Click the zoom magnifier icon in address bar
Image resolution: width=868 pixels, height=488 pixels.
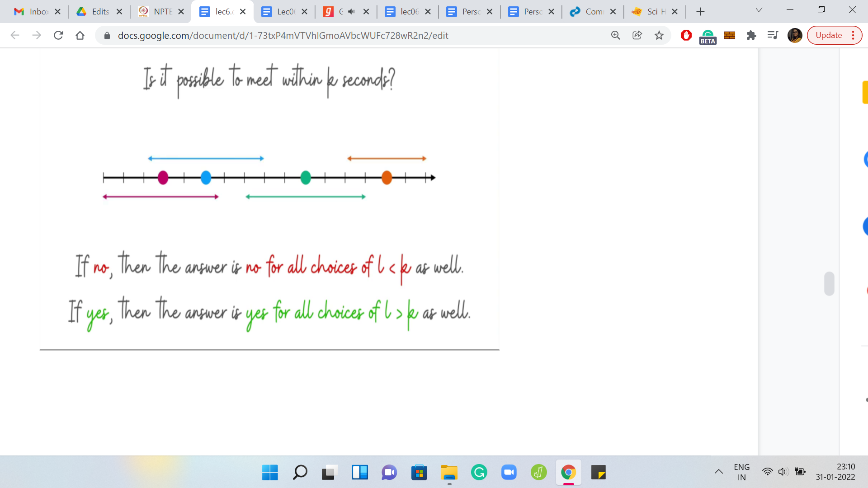pos(615,35)
